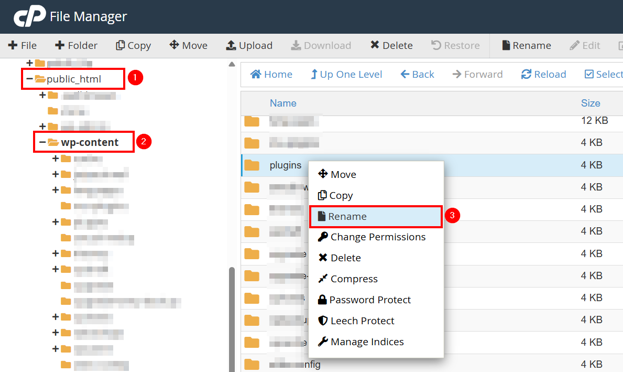Select wp-content folder in tree

tap(89, 142)
